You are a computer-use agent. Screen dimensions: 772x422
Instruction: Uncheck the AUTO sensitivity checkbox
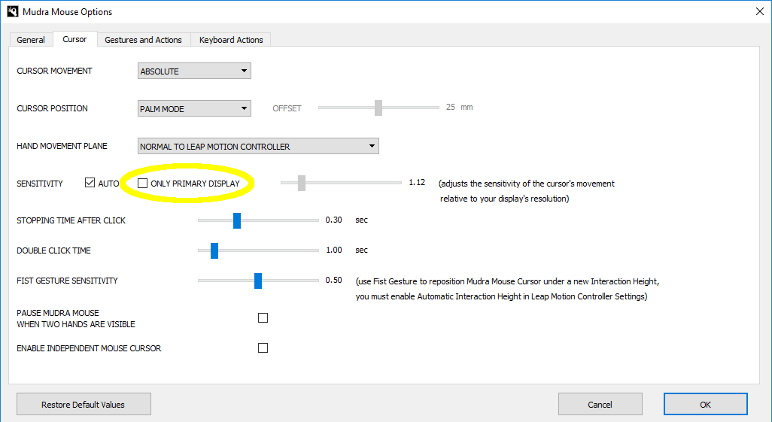(x=90, y=183)
